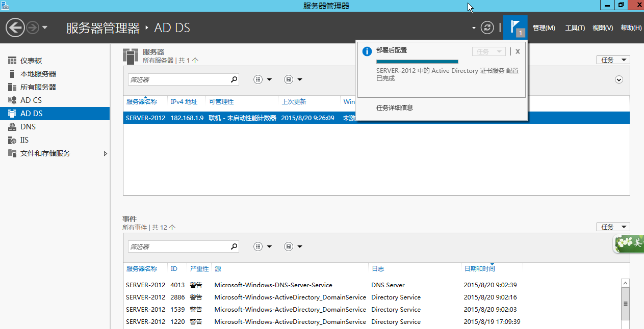Select 本地服务器 in the sidebar
Image resolution: width=644 pixels, height=329 pixels.
pos(55,74)
